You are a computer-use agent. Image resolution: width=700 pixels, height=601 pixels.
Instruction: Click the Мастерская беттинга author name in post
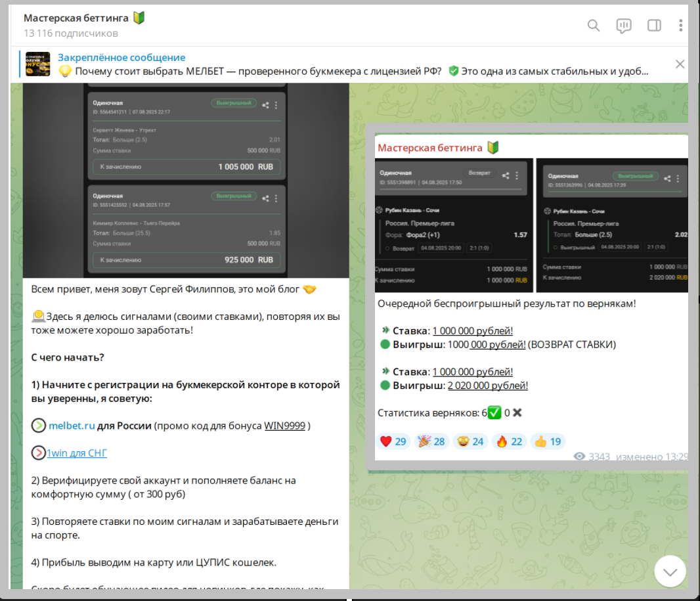(430, 148)
